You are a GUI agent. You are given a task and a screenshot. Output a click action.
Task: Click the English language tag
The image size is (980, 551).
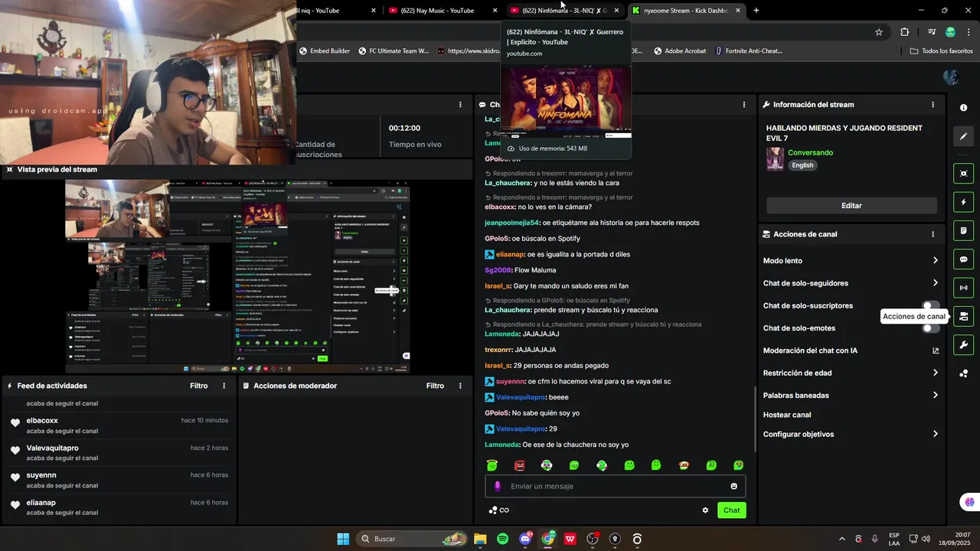click(x=802, y=165)
